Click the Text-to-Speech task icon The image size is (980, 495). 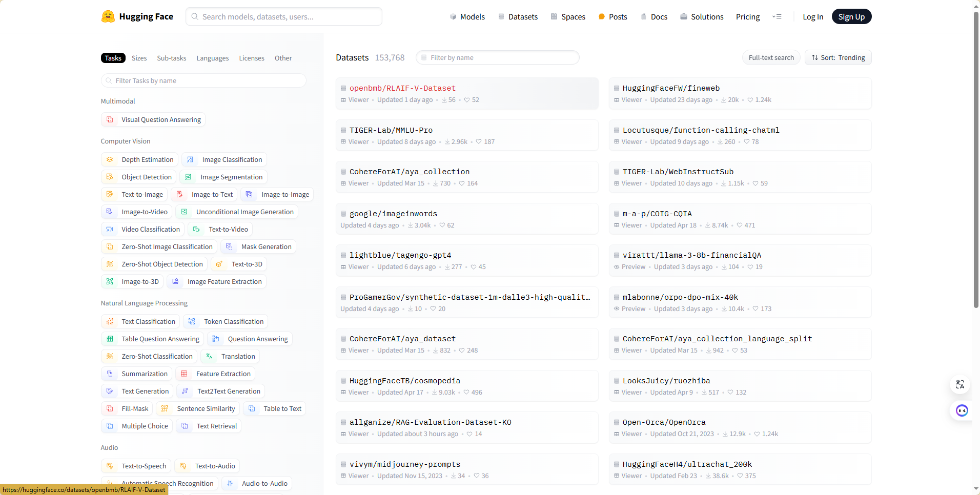[x=110, y=466]
